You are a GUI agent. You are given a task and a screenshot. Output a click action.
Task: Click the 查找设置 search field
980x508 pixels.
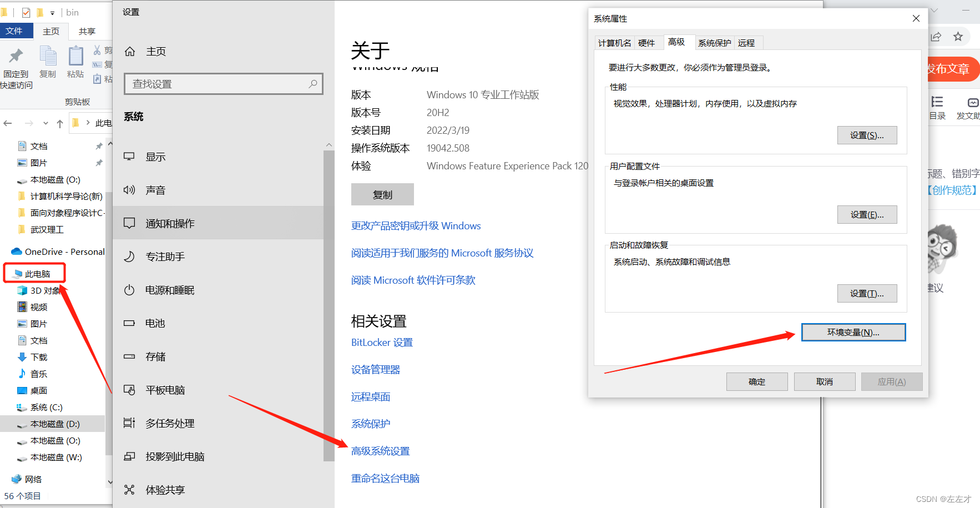click(224, 84)
